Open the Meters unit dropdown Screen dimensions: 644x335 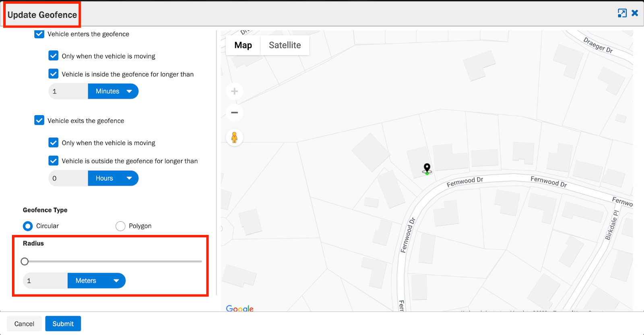click(97, 281)
